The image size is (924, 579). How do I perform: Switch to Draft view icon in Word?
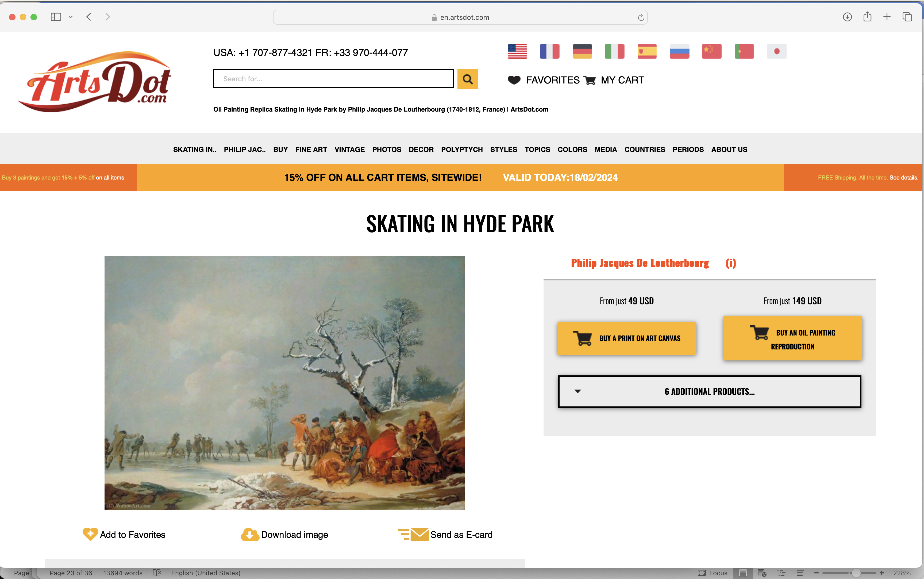800,573
